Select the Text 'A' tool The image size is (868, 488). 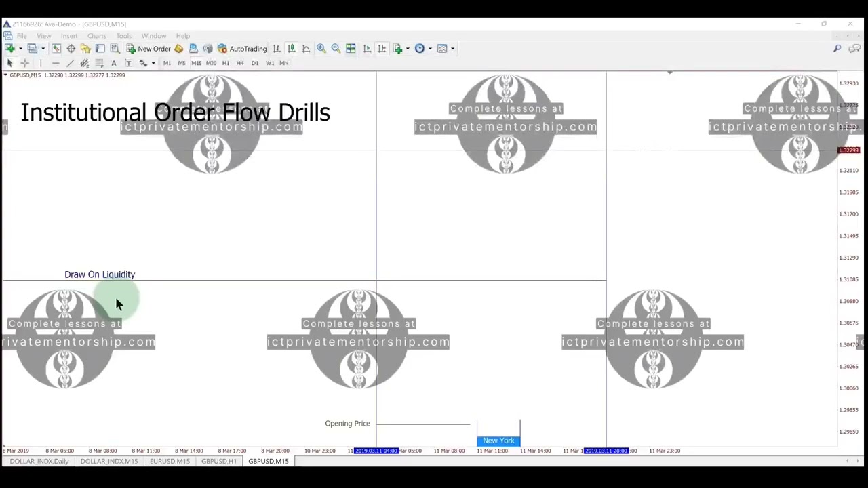tap(114, 63)
